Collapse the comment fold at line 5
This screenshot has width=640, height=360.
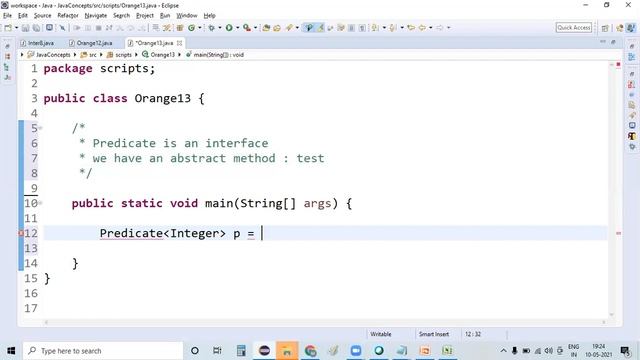(40, 128)
